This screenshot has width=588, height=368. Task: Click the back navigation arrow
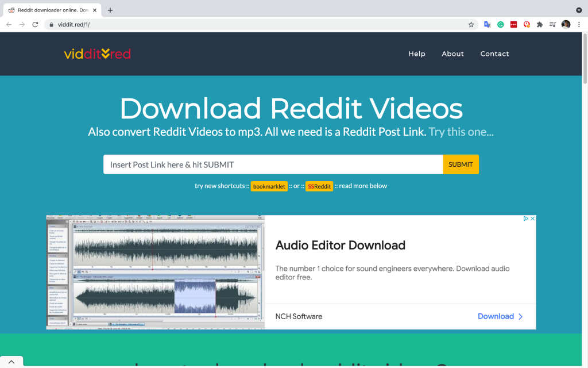[9, 24]
